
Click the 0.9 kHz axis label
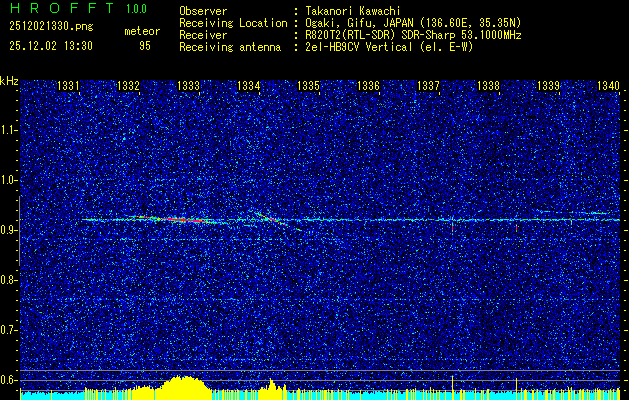click(9, 230)
